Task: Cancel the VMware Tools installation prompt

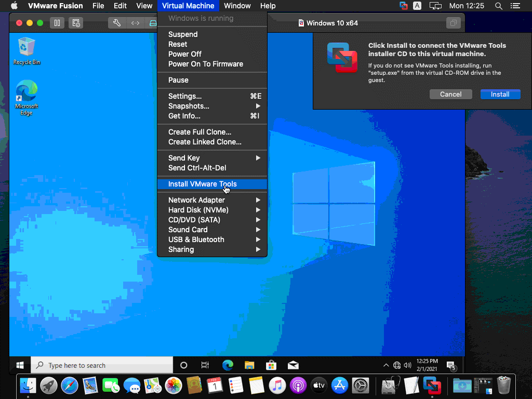Action: pos(450,94)
